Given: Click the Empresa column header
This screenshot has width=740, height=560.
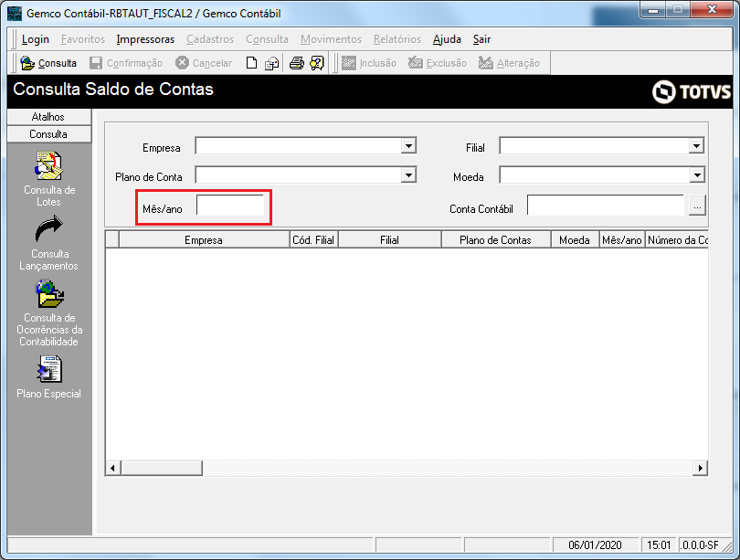Looking at the screenshot, I should [204, 239].
